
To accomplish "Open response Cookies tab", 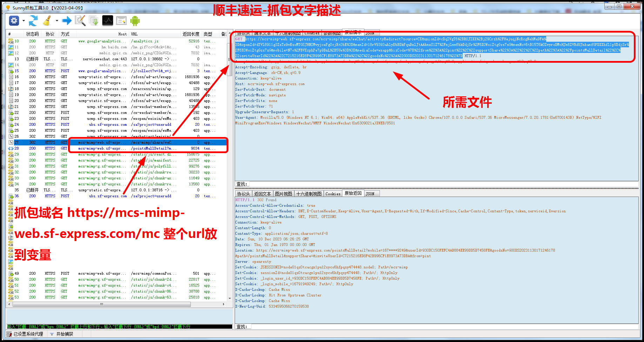I will coord(333,194).
